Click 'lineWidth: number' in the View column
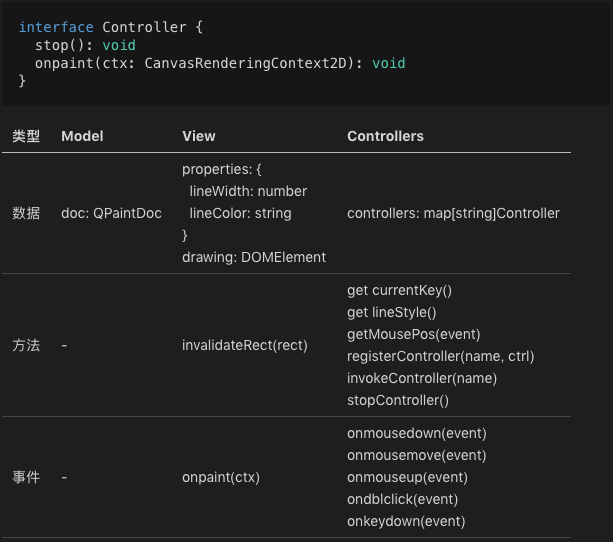Image resolution: width=613 pixels, height=542 pixels. 248,191
